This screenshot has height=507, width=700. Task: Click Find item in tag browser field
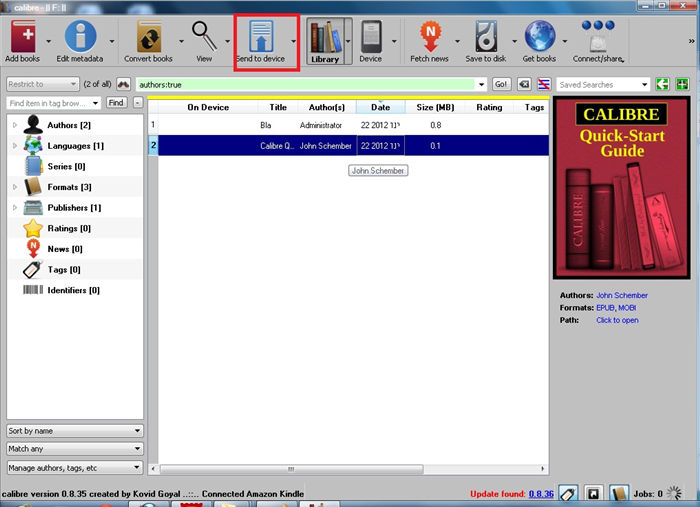coord(49,103)
